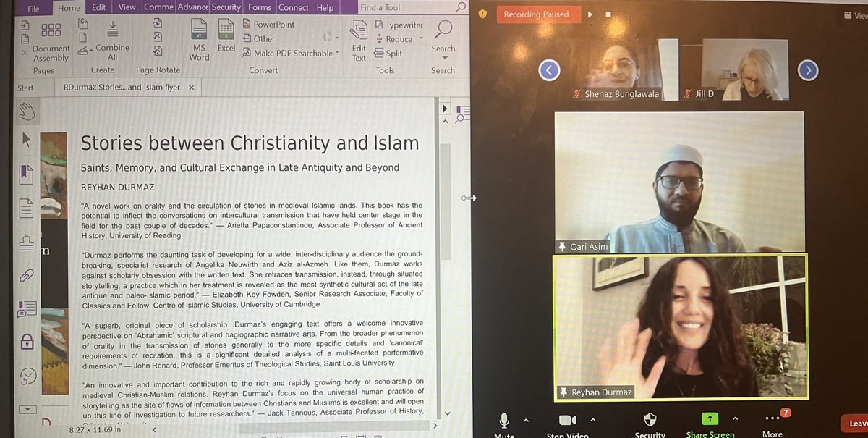Screen dimensions: 868x438
Task: Click the Search magnifier icon in ribbon
Action: pos(443,30)
